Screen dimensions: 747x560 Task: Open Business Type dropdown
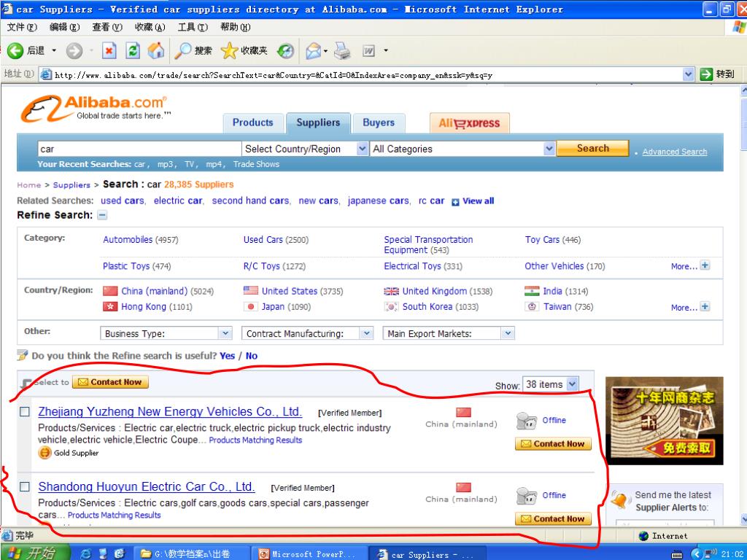pyautogui.click(x=166, y=333)
